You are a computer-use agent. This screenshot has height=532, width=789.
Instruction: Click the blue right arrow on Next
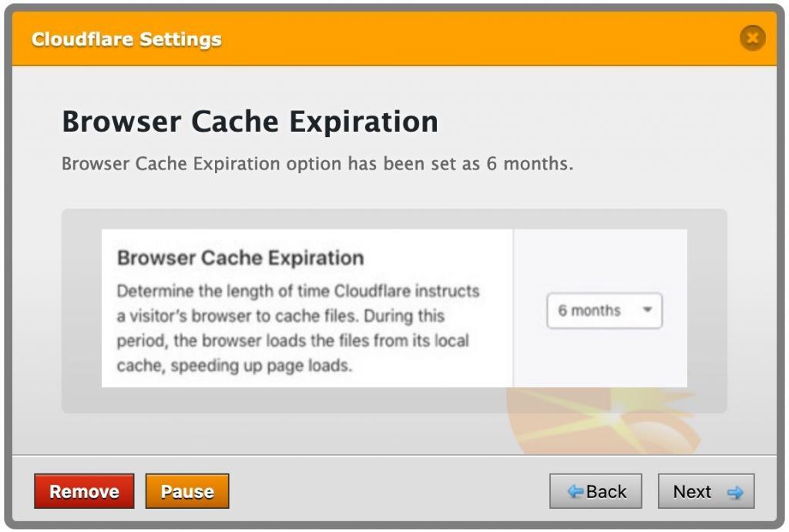734,493
